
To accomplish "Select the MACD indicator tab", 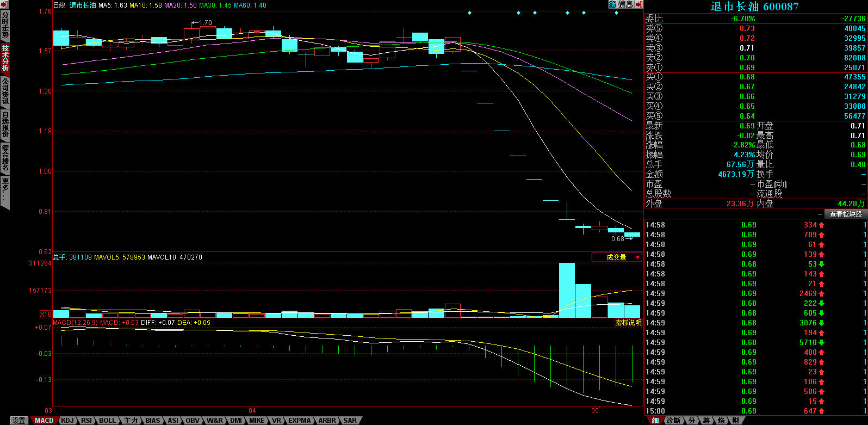I will coord(44,421).
